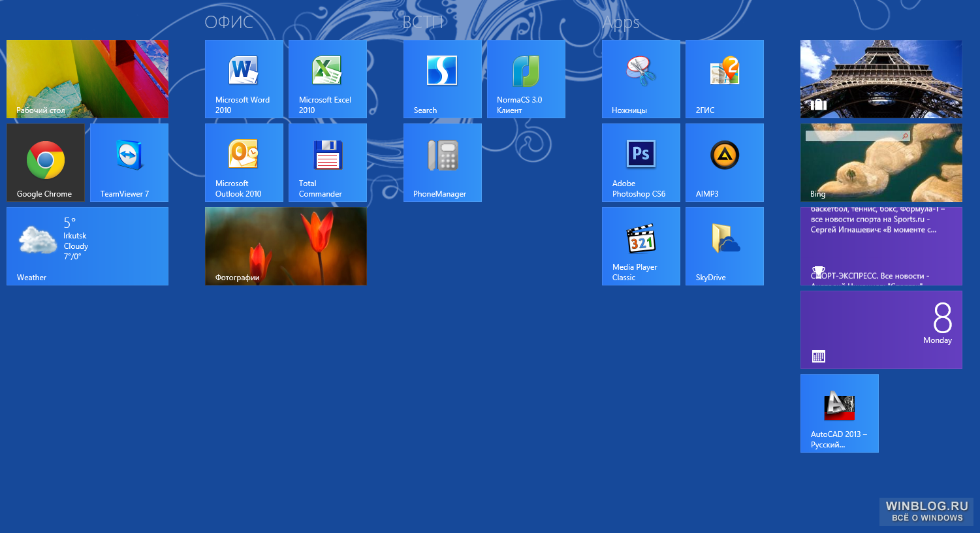Open the Search tile
The image size is (980, 533).
443,79
